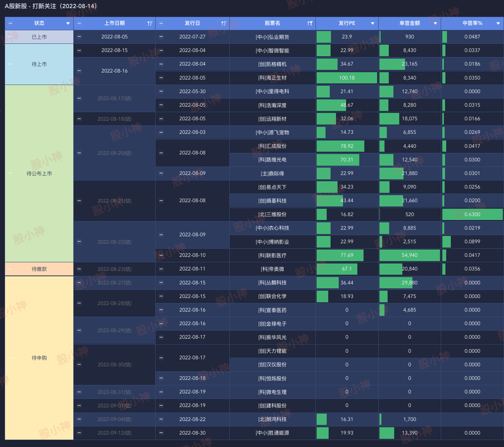Screen dimensions: 504x447
Task: Collapse the 待申购 status group
Action: click(x=10, y=358)
